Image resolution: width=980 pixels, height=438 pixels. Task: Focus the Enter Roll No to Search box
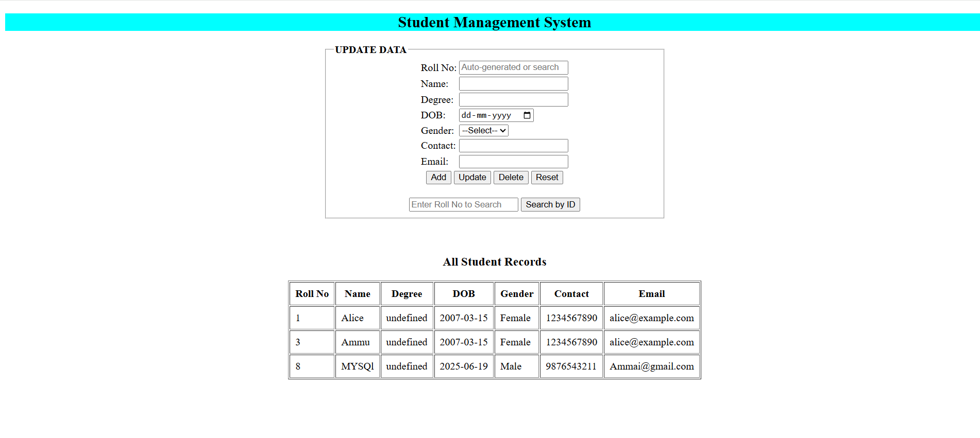464,205
